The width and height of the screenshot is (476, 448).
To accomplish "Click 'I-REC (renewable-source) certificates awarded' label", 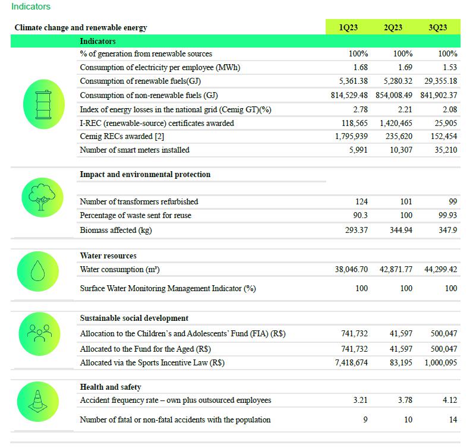I will coord(157,123).
